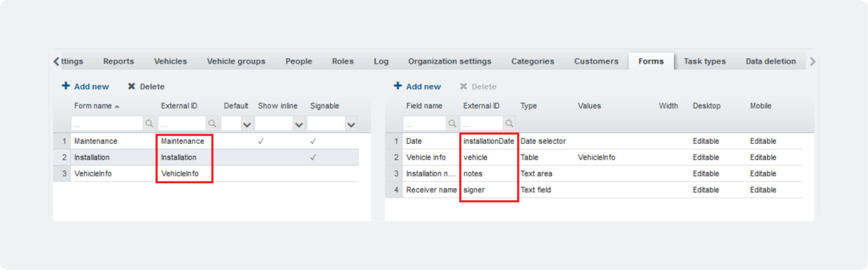Go to the People tab
868x270 pixels.
click(299, 61)
